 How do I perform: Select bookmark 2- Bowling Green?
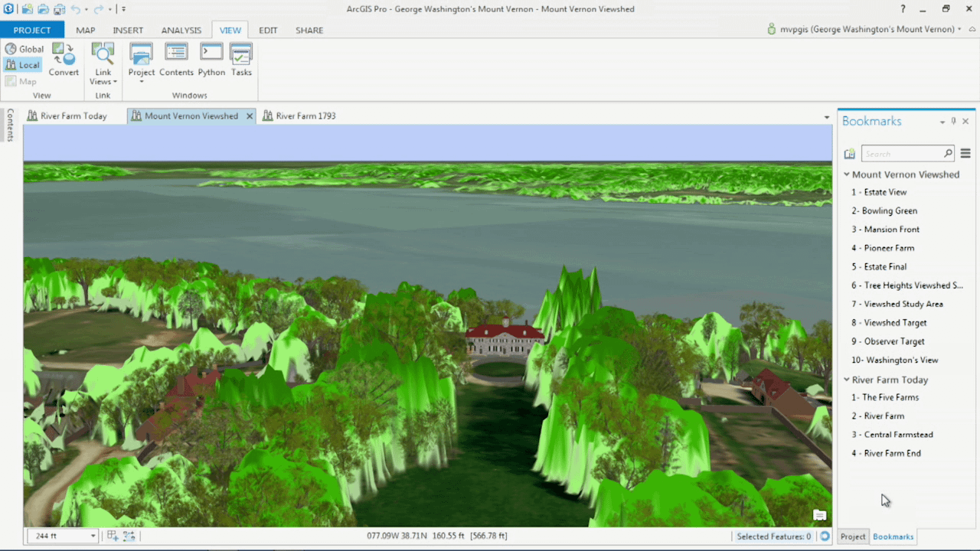click(x=884, y=210)
